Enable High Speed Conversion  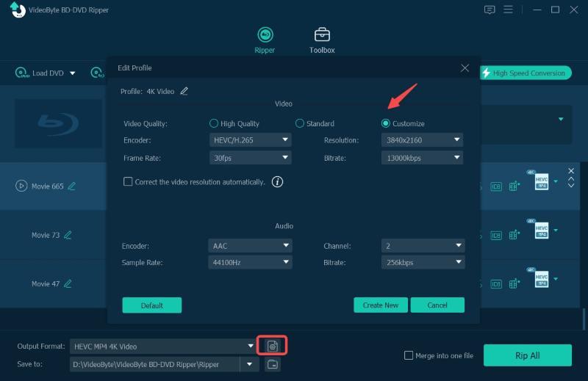point(526,73)
